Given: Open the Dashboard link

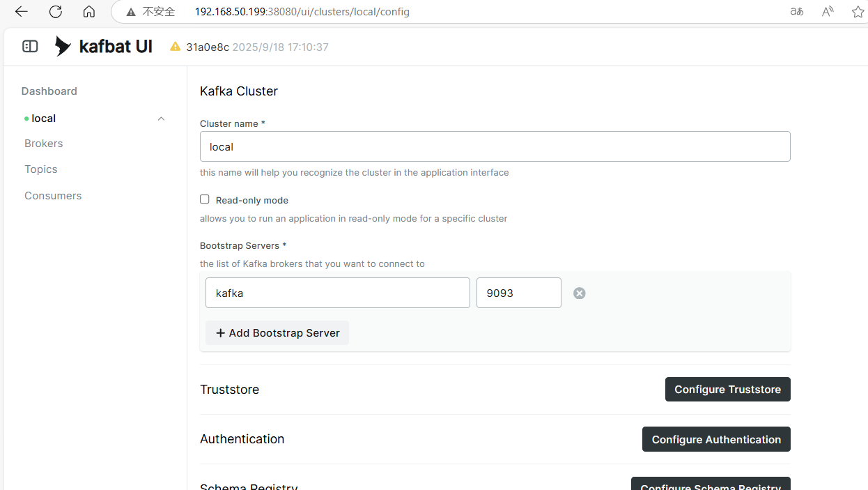Looking at the screenshot, I should (49, 91).
